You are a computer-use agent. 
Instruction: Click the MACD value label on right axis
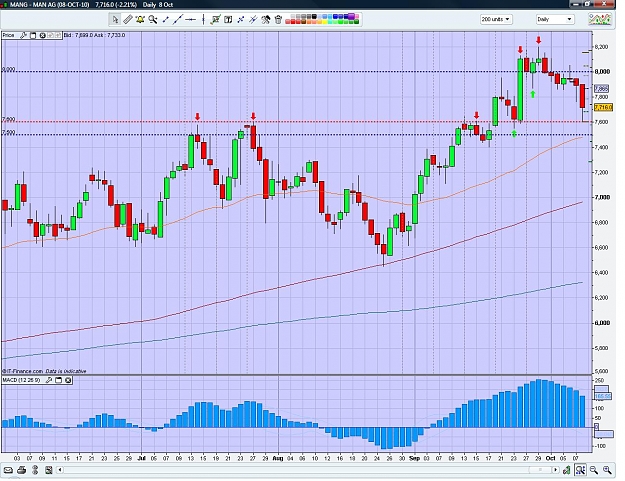tap(602, 397)
